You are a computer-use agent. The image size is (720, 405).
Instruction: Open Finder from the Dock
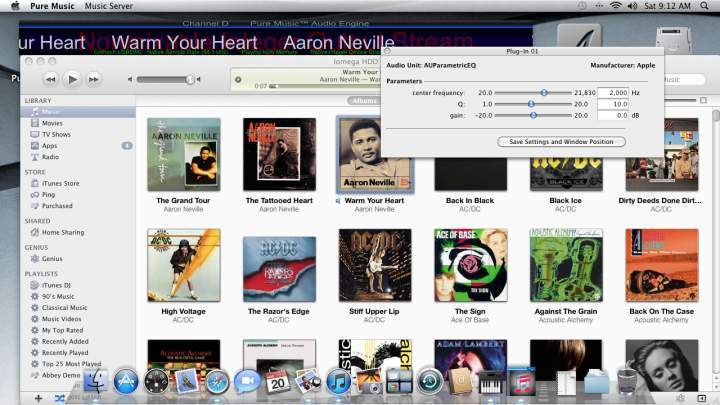[96, 382]
